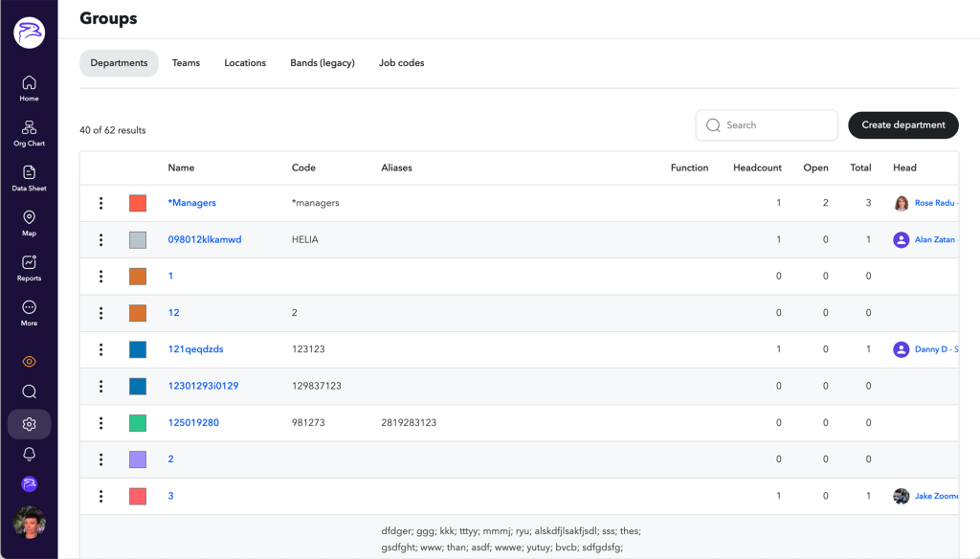The image size is (980, 559).
Task: Open the 121qeqdzds department link
Action: 195,349
